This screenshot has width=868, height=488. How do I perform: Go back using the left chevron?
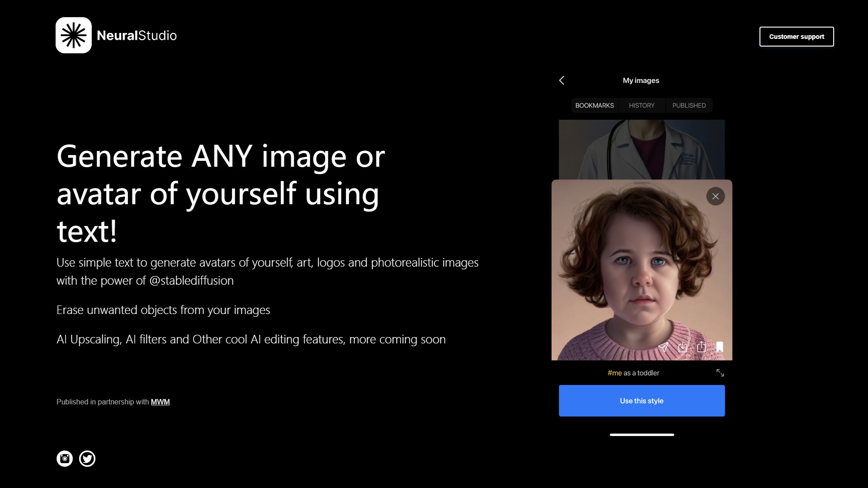click(562, 80)
